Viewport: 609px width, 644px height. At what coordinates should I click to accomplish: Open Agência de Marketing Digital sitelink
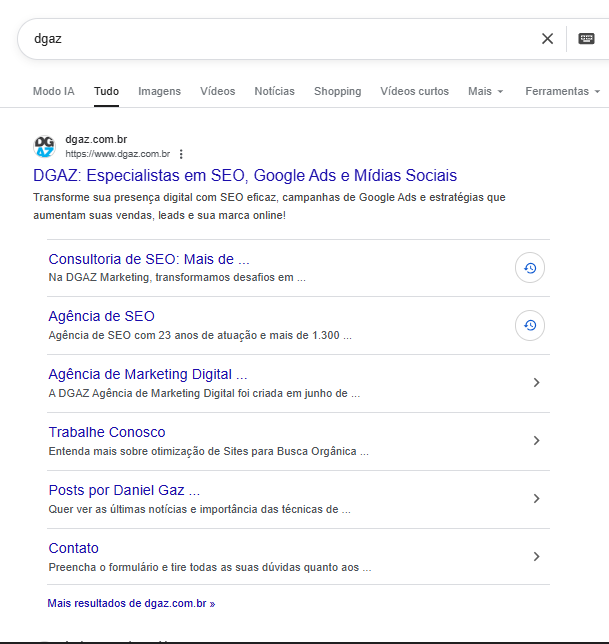[148, 374]
